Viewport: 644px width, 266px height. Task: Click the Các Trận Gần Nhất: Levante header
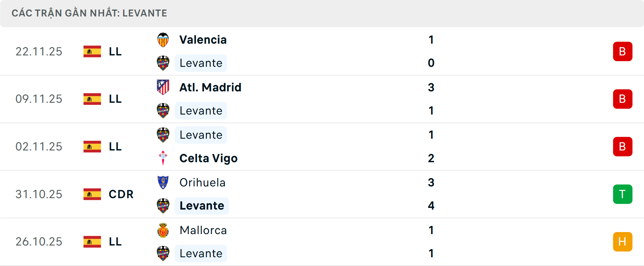(x=89, y=13)
